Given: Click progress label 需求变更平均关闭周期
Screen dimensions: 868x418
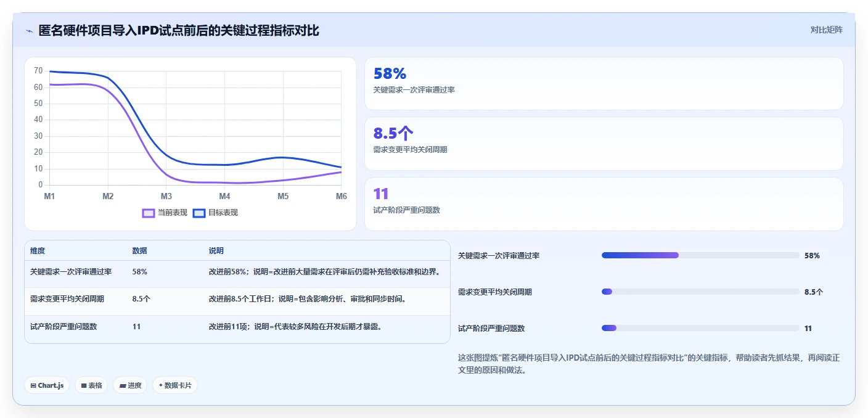Looking at the screenshot, I should point(495,292).
